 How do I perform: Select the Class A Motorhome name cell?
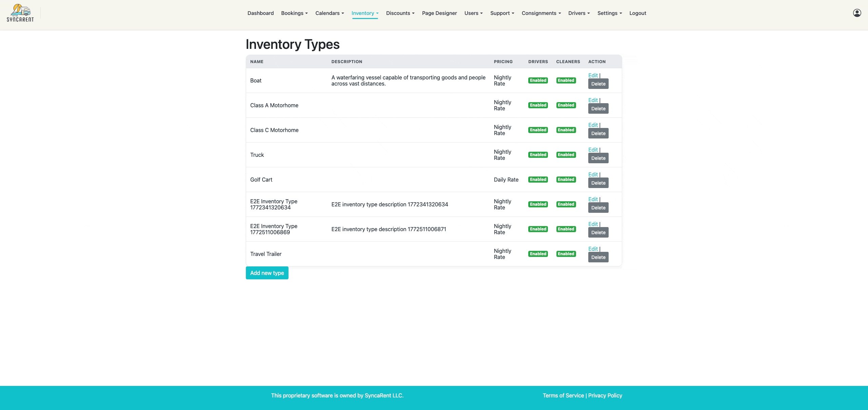(x=287, y=105)
